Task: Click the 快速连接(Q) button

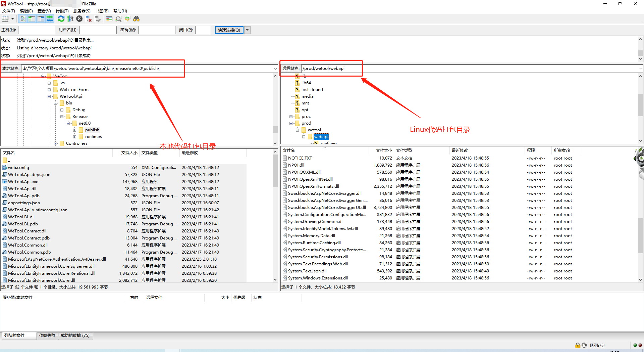Action: (x=229, y=30)
